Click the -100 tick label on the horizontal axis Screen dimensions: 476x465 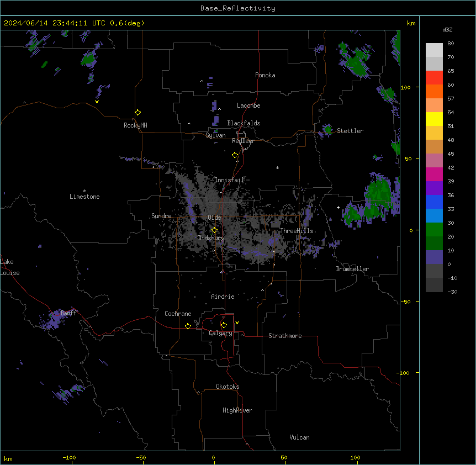[x=69, y=458]
